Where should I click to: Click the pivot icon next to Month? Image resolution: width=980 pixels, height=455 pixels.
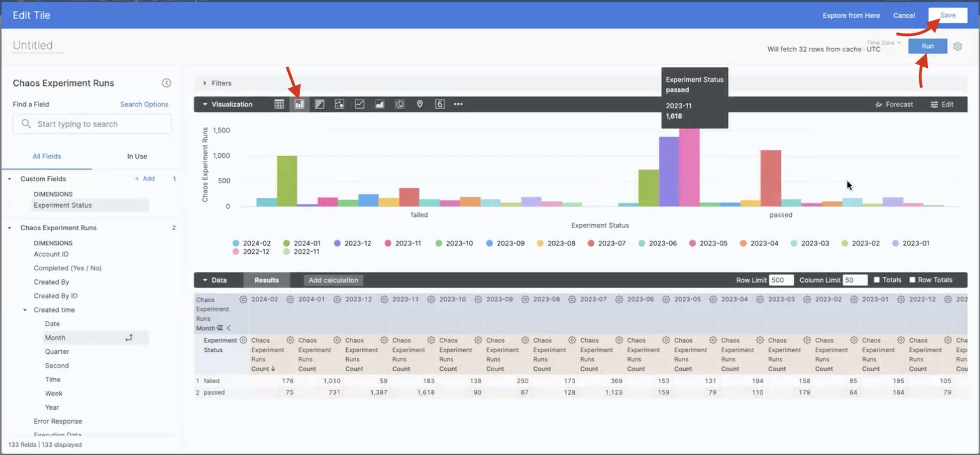tap(129, 338)
